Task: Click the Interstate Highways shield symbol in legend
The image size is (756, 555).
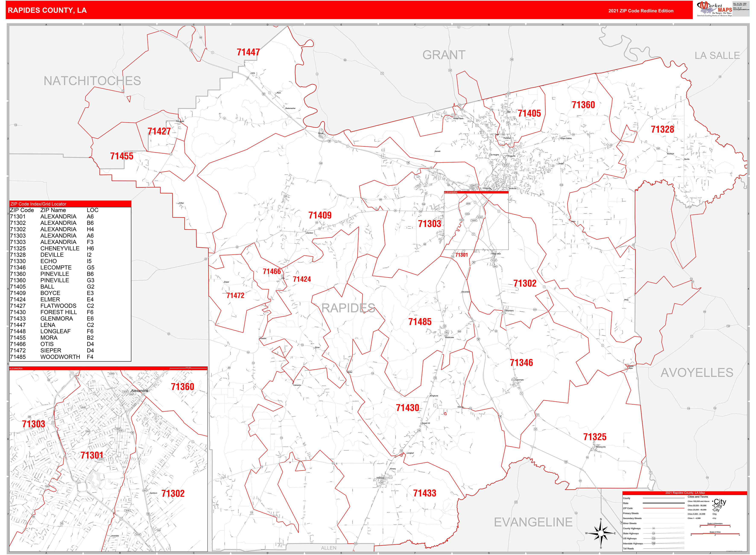Action: (654, 543)
